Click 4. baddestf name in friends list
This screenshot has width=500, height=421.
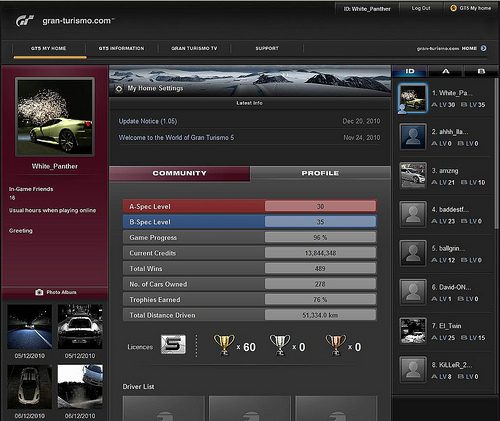pos(450,210)
